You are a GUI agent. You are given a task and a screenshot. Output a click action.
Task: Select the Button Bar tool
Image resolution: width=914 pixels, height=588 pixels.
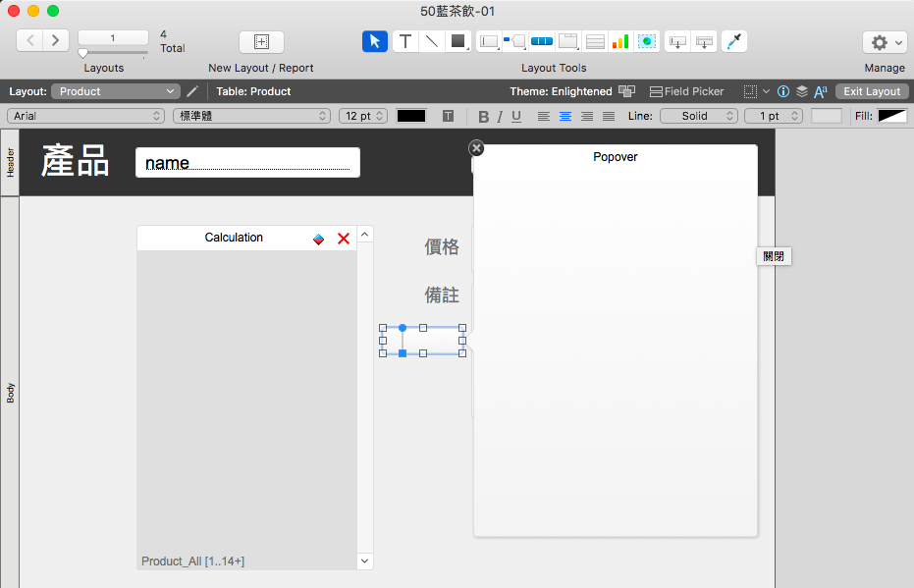542,41
